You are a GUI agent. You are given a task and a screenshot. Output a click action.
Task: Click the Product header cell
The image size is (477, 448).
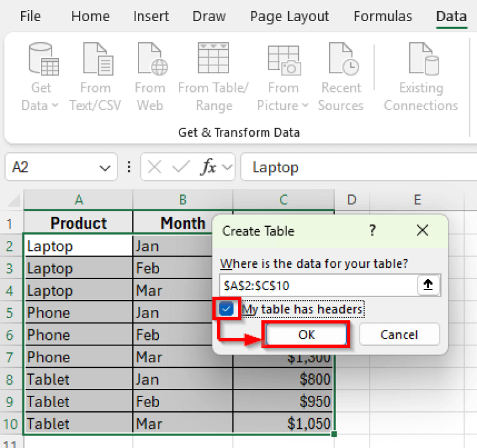coord(78,222)
